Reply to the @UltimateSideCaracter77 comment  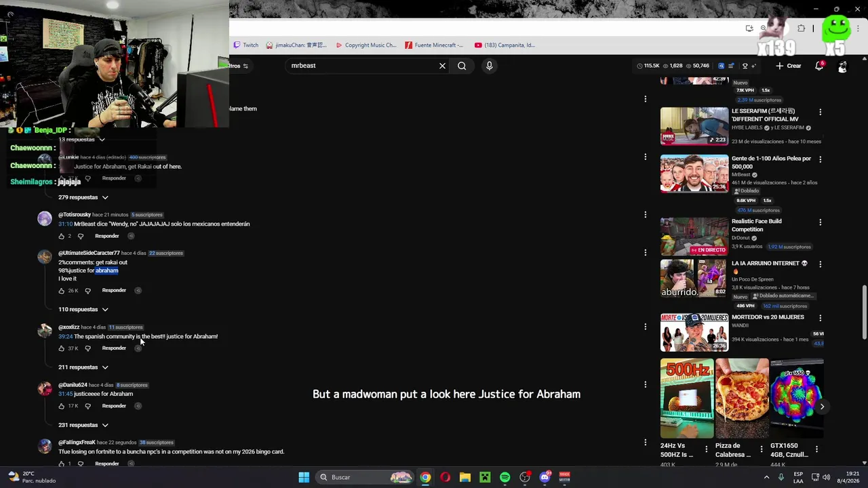click(x=114, y=290)
